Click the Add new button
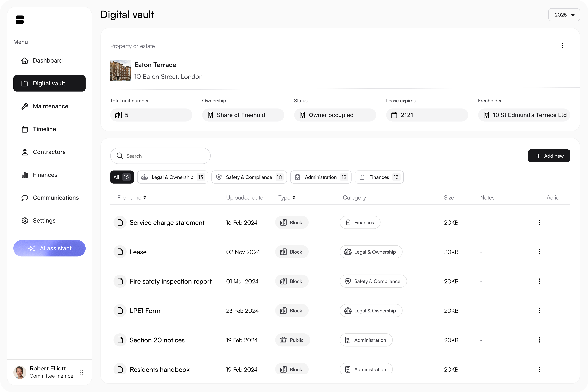Screen dimensions: 588x392 pyautogui.click(x=549, y=156)
